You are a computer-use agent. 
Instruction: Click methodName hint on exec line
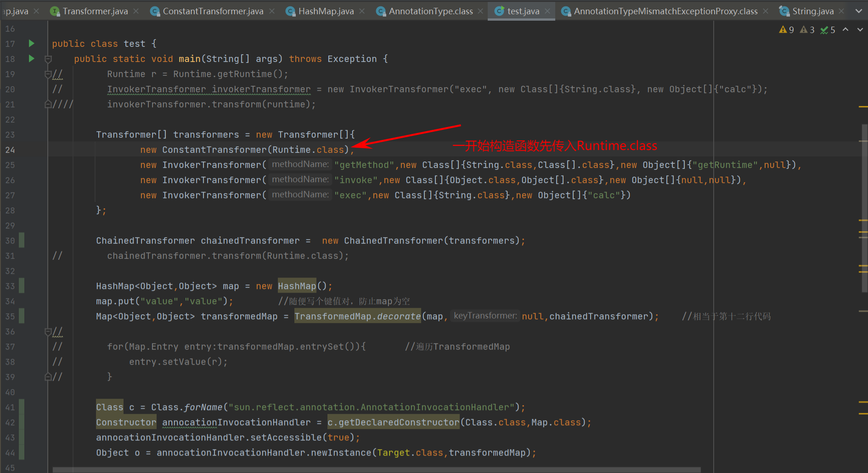pos(300,195)
